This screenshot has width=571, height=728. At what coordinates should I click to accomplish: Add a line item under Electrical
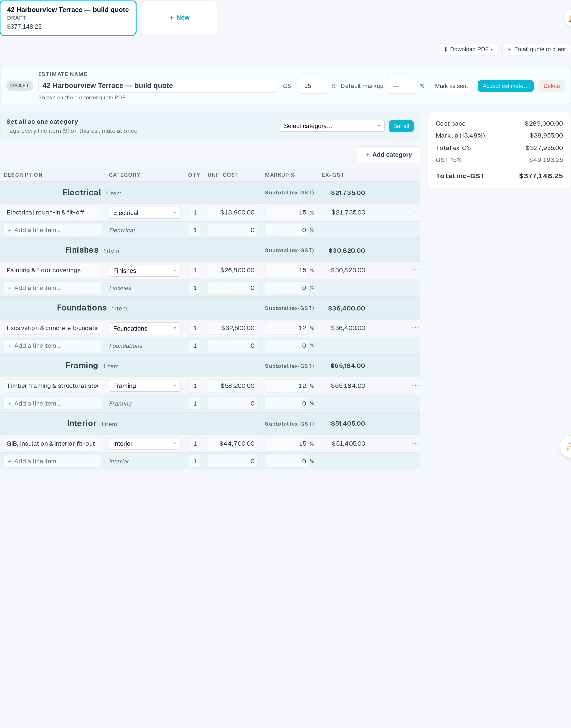[53, 230]
